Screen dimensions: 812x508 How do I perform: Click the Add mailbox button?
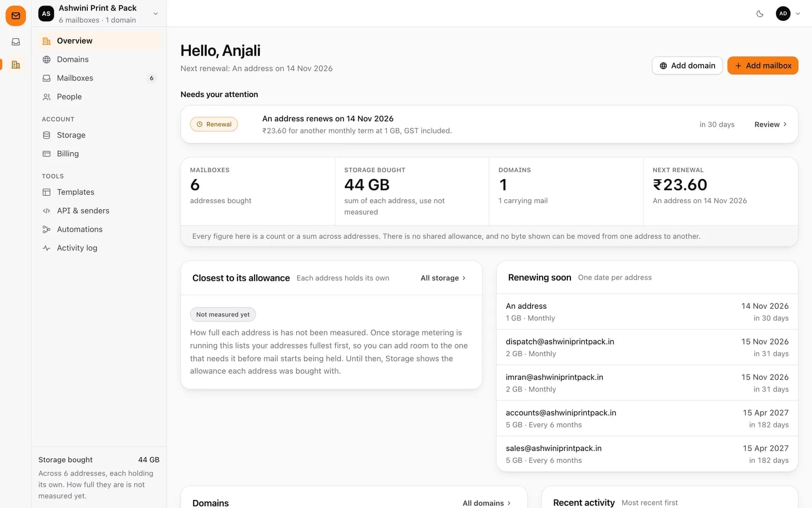tap(763, 66)
